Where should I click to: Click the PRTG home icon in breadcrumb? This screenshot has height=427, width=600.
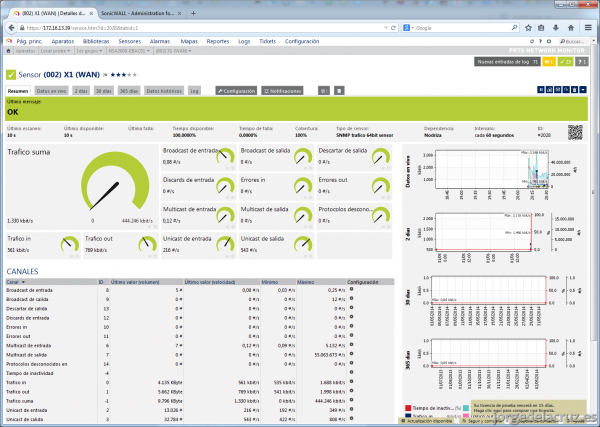coord(8,51)
